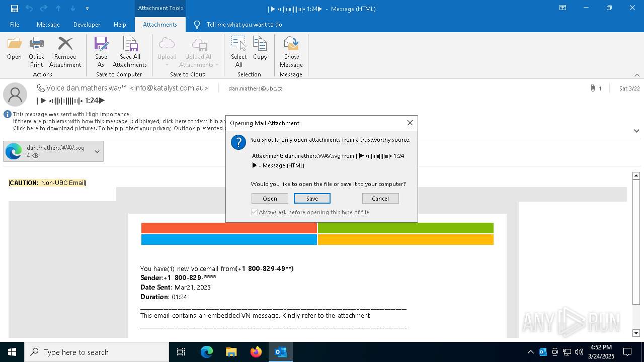
Task: Open the Customize Quick Access Toolbar dropdown
Action: [88, 8]
